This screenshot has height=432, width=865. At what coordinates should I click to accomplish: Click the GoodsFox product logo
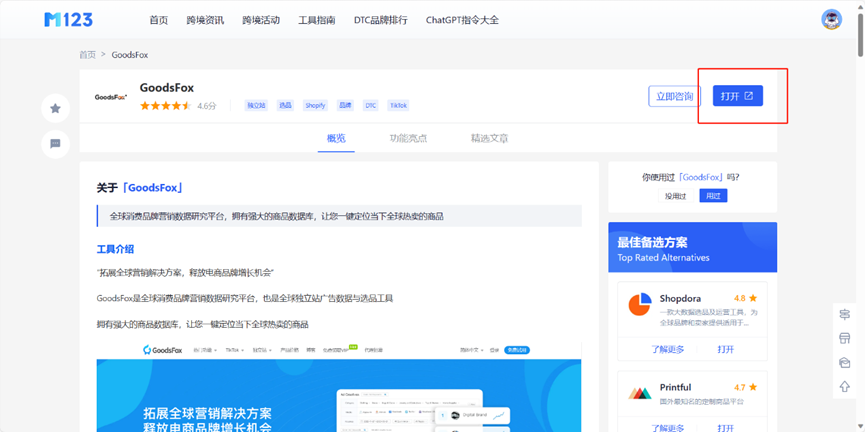pos(111,97)
